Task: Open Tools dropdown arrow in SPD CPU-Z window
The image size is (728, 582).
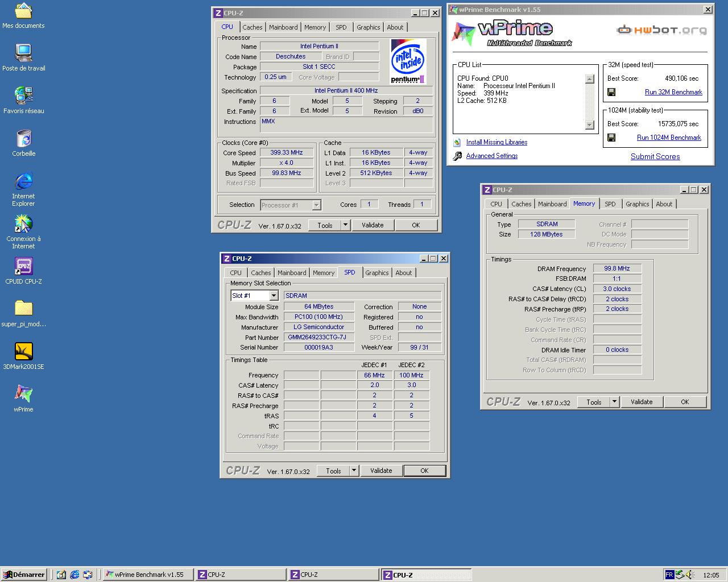Action: 354,471
